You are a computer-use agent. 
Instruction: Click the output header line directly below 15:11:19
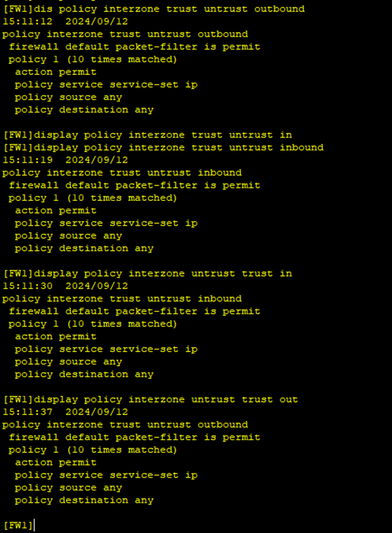[122, 173]
